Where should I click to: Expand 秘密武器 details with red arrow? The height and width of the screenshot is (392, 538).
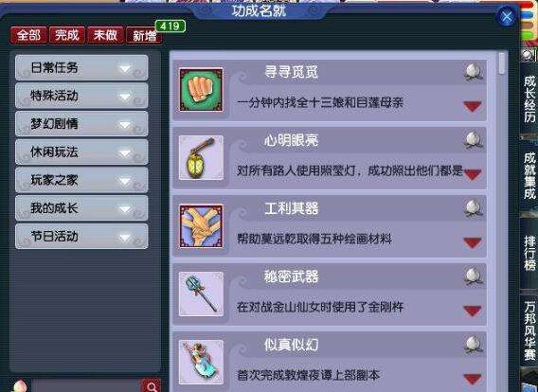point(473,312)
